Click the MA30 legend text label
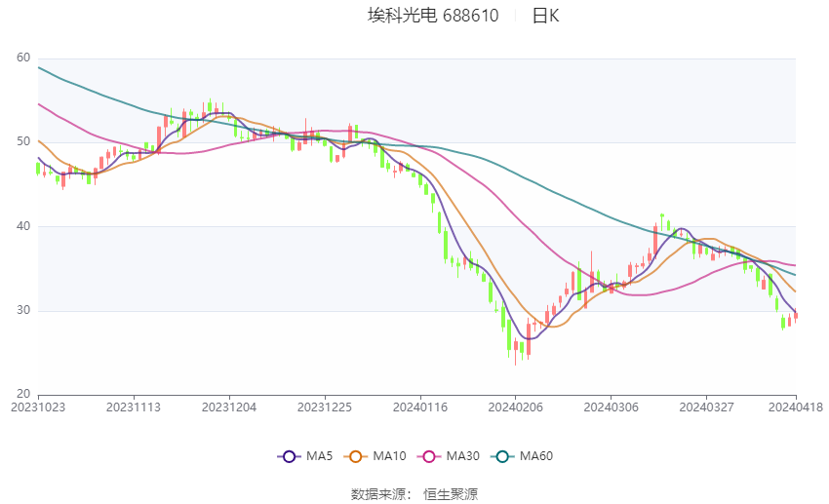The height and width of the screenshot is (504, 829). tap(463, 456)
